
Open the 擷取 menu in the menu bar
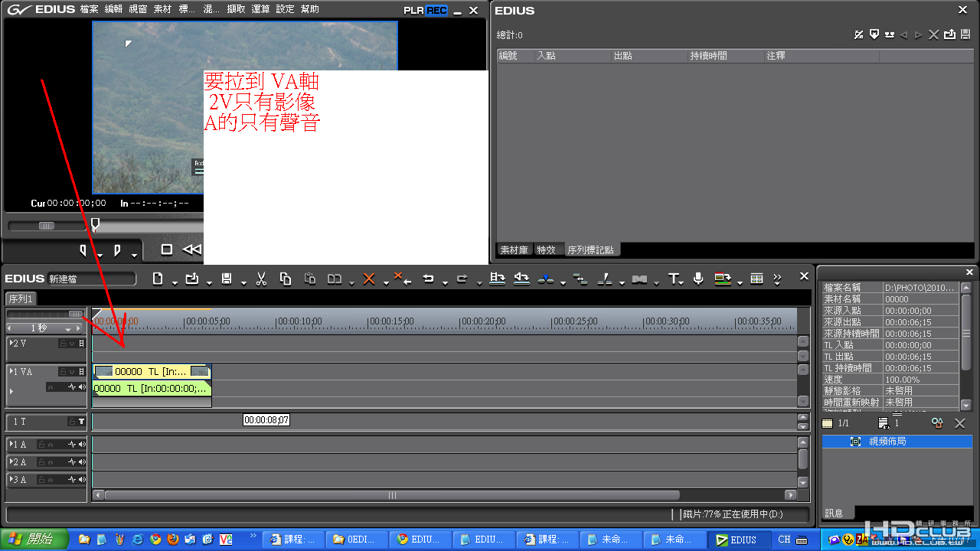[x=236, y=9]
